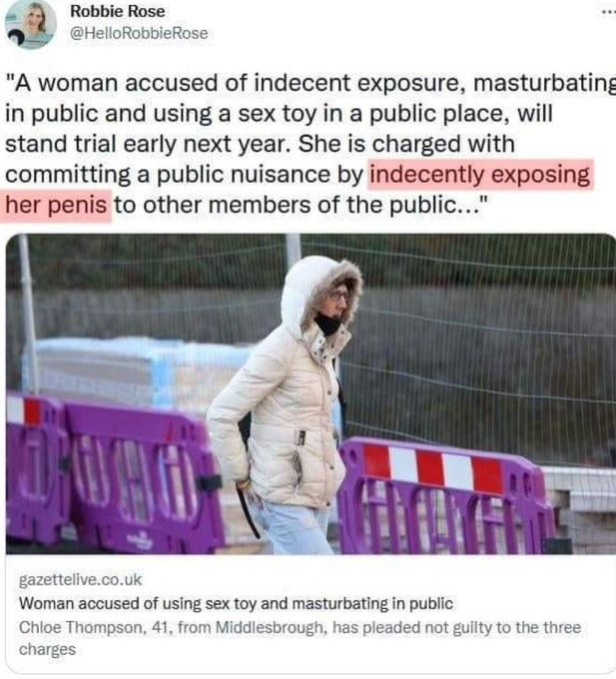Image resolution: width=616 pixels, height=679 pixels.
Task: Click the 'stand trial early next year' sentence
Action: click(x=147, y=144)
